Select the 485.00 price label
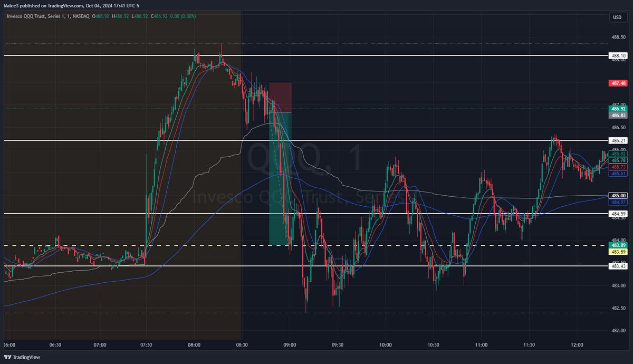This screenshot has width=633, height=364. click(x=618, y=195)
